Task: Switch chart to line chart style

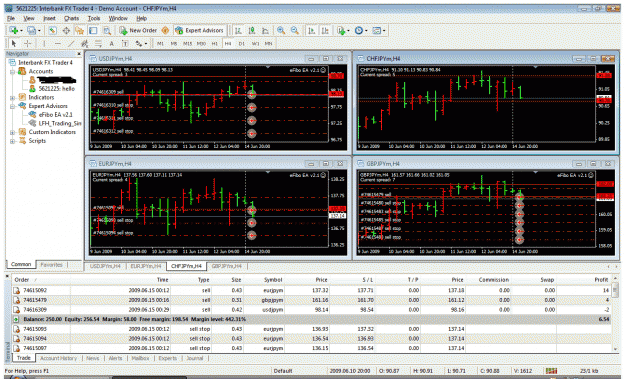Action: 265,31
